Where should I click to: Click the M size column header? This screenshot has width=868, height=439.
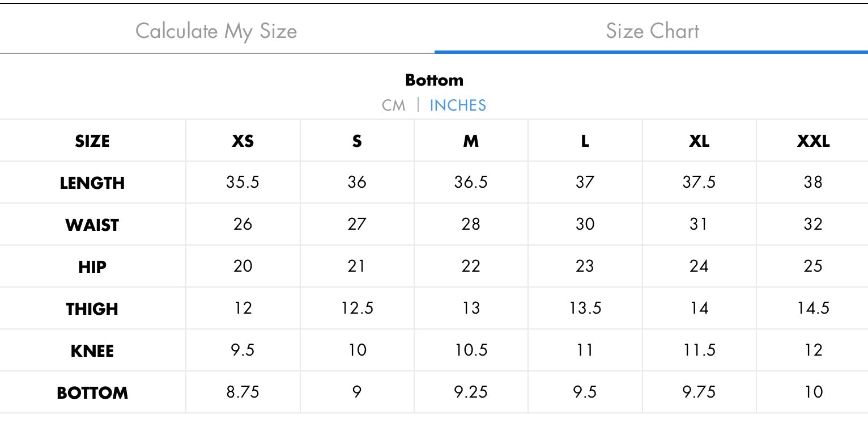coord(471,141)
